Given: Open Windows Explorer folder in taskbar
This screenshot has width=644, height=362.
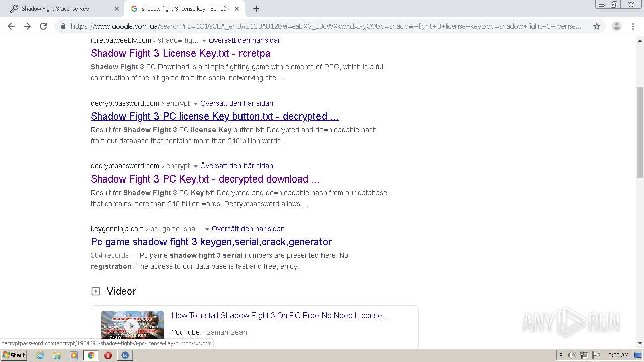Looking at the screenshot, I should (x=57, y=355).
